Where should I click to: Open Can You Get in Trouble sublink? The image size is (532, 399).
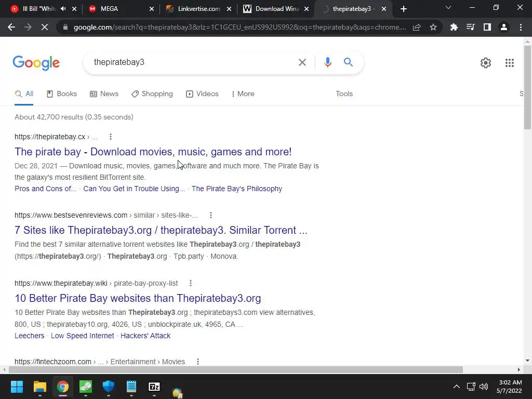(134, 189)
